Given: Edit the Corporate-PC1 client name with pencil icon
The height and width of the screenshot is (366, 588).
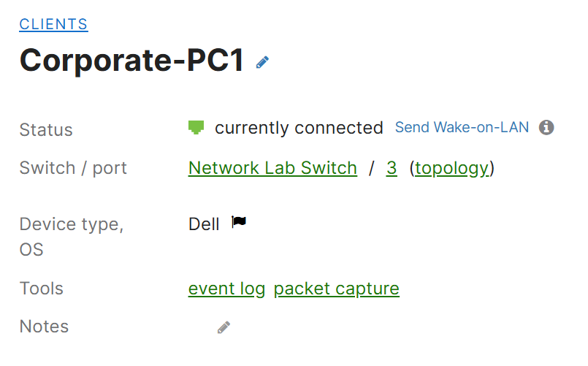Looking at the screenshot, I should coord(262,62).
